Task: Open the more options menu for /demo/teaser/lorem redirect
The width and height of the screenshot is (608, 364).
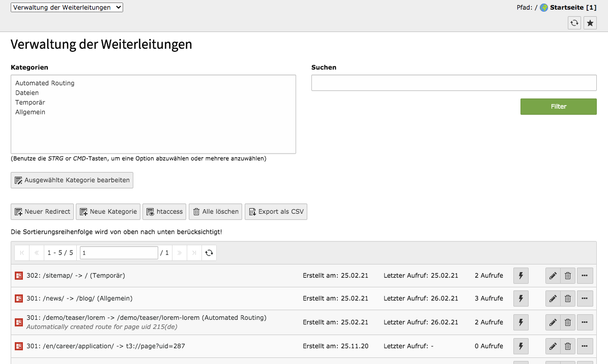Action: pyautogui.click(x=585, y=322)
